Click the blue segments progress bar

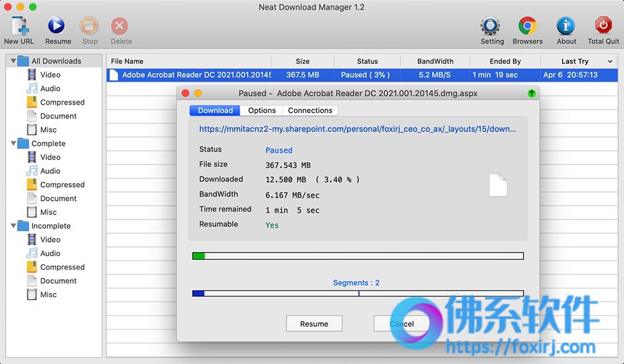click(358, 294)
